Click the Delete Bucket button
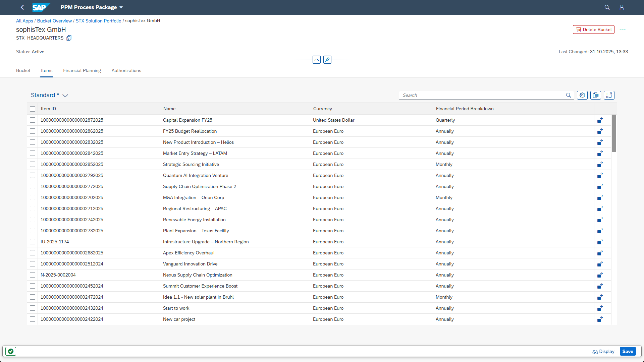The width and height of the screenshot is (644, 362). pos(593,29)
